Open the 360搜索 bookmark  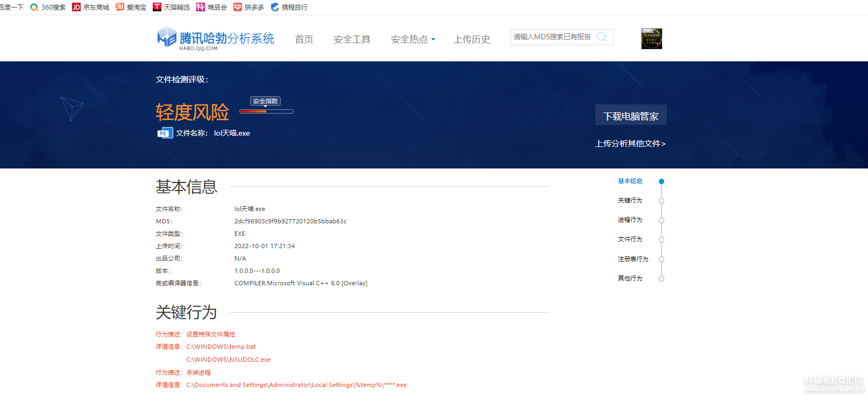click(48, 8)
